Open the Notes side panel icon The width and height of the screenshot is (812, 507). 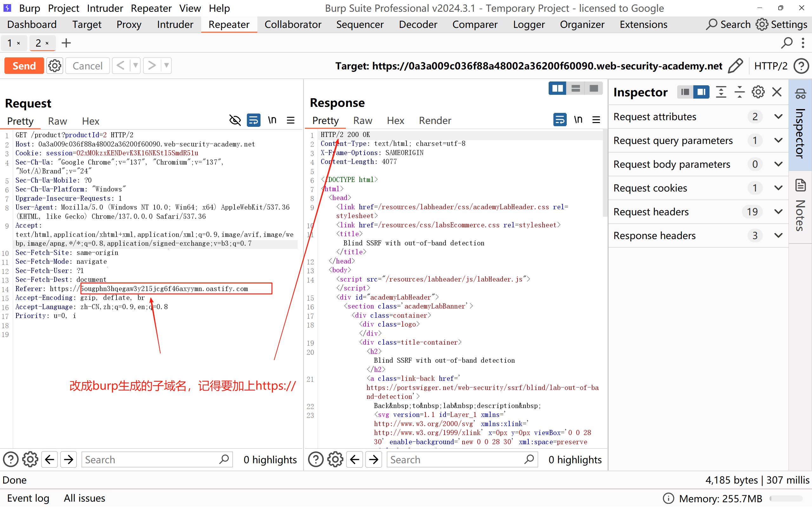(x=801, y=185)
